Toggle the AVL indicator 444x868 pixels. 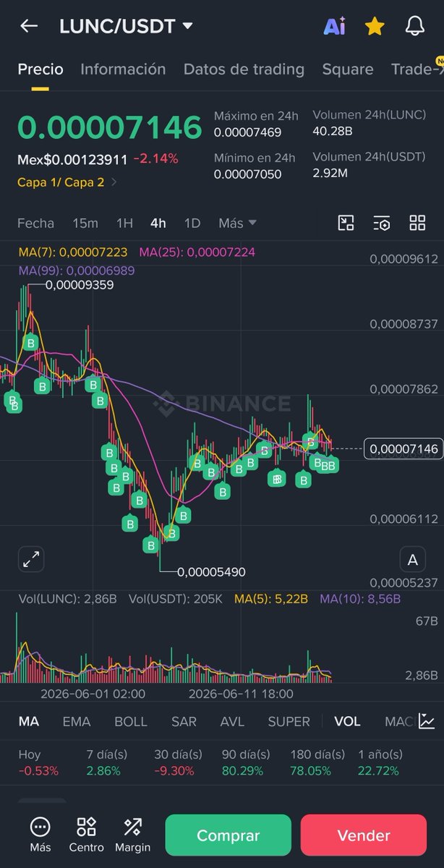(x=232, y=722)
